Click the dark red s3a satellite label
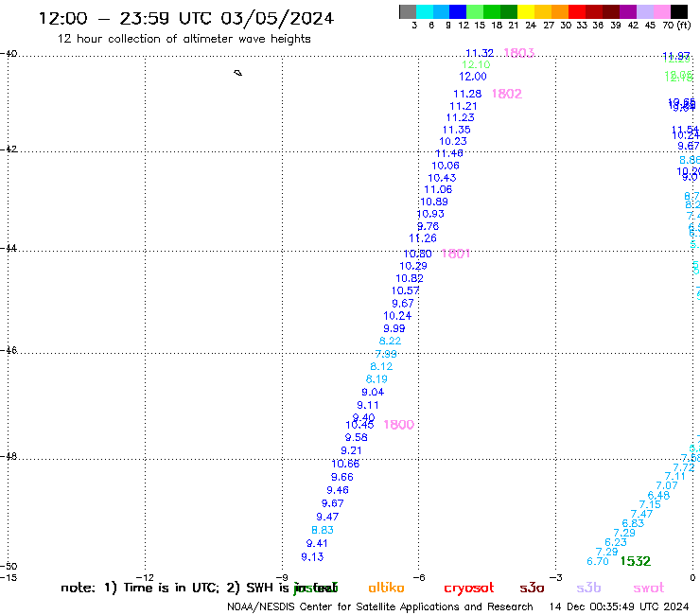This screenshot has width=700, height=615. (x=532, y=588)
